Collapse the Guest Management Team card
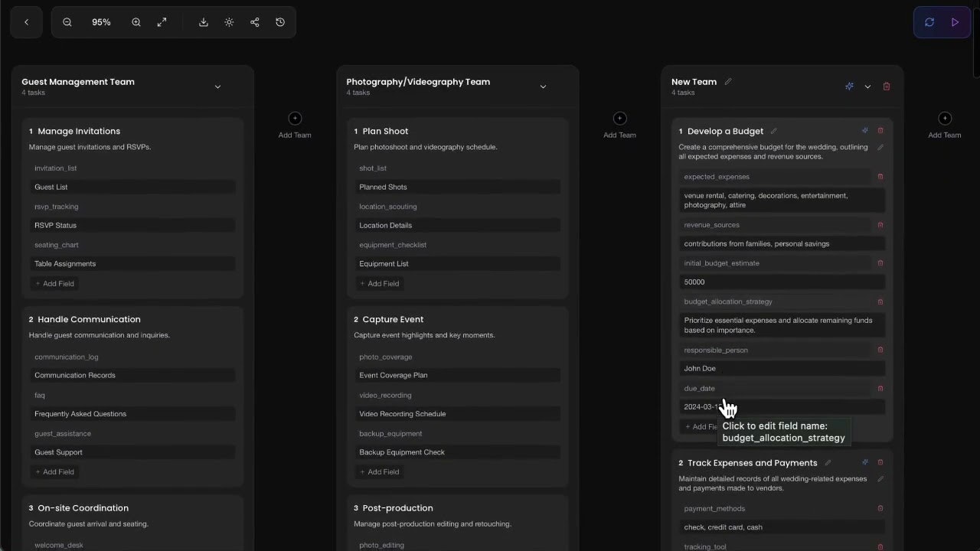This screenshot has width=980, height=551. click(217, 86)
